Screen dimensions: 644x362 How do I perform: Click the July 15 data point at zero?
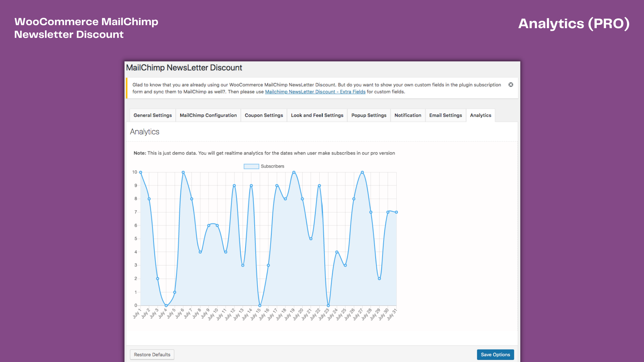[260, 305]
